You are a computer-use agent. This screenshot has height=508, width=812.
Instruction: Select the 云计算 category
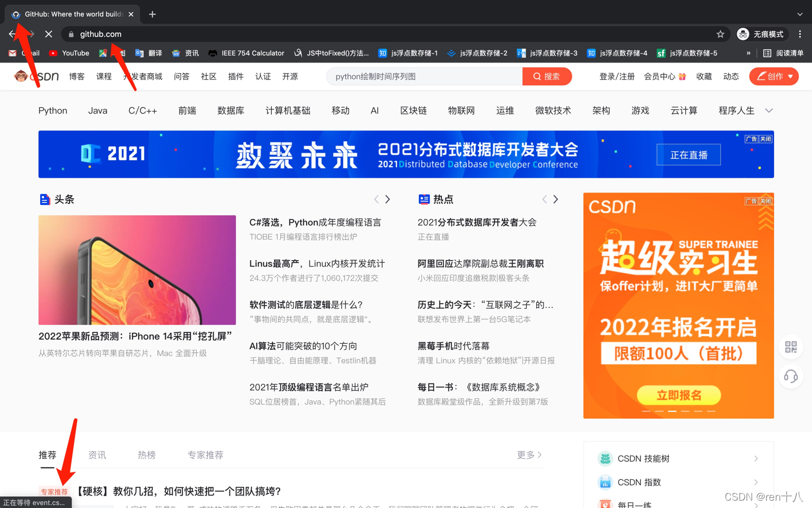coord(684,111)
